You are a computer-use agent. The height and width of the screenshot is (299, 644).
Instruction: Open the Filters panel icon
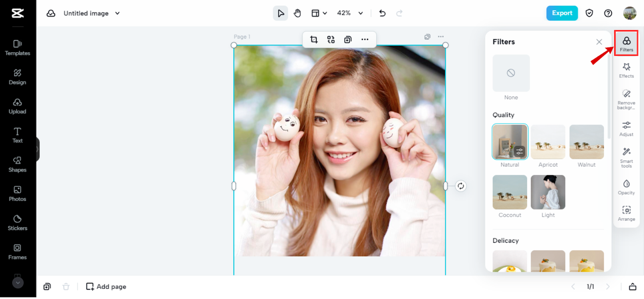[626, 43]
